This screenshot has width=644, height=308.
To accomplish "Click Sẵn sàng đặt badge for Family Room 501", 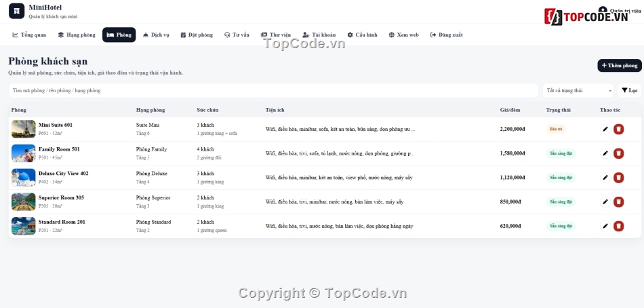I will pyautogui.click(x=561, y=153).
